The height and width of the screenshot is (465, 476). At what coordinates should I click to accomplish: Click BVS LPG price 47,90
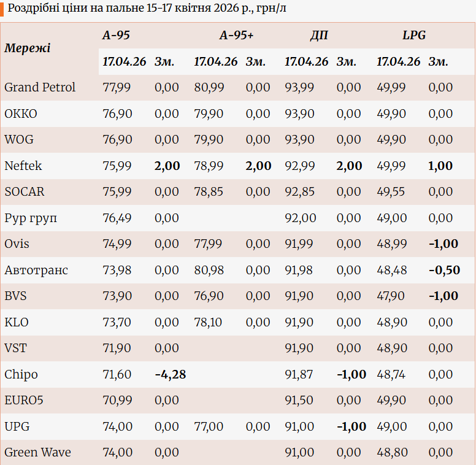tap(391, 296)
